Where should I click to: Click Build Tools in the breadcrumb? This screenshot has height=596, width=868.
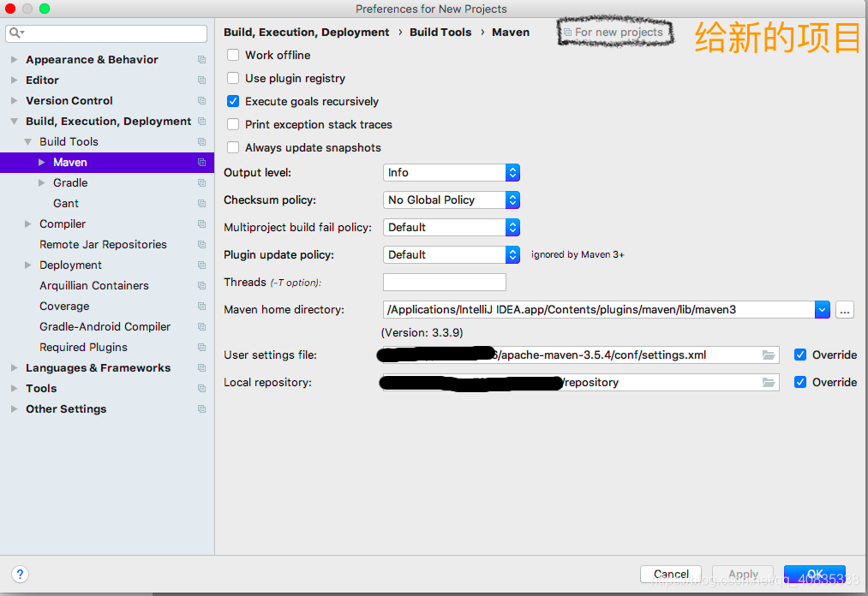[440, 32]
